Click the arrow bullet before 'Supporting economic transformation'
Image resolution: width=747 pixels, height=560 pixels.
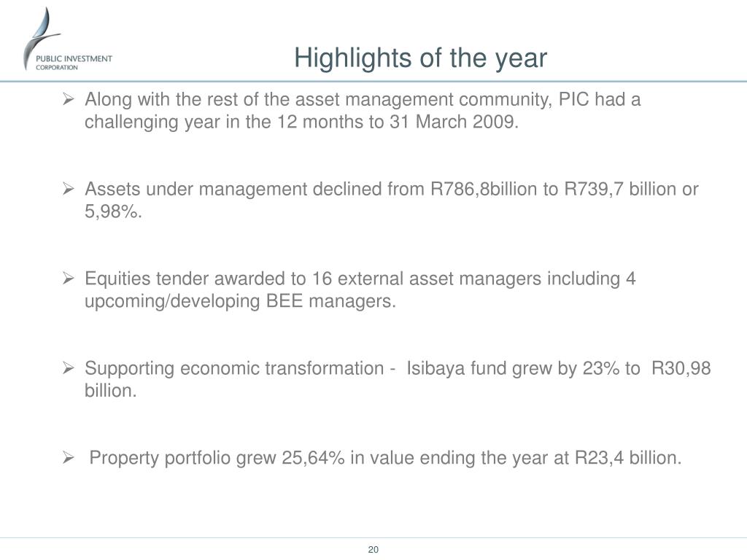(69, 368)
